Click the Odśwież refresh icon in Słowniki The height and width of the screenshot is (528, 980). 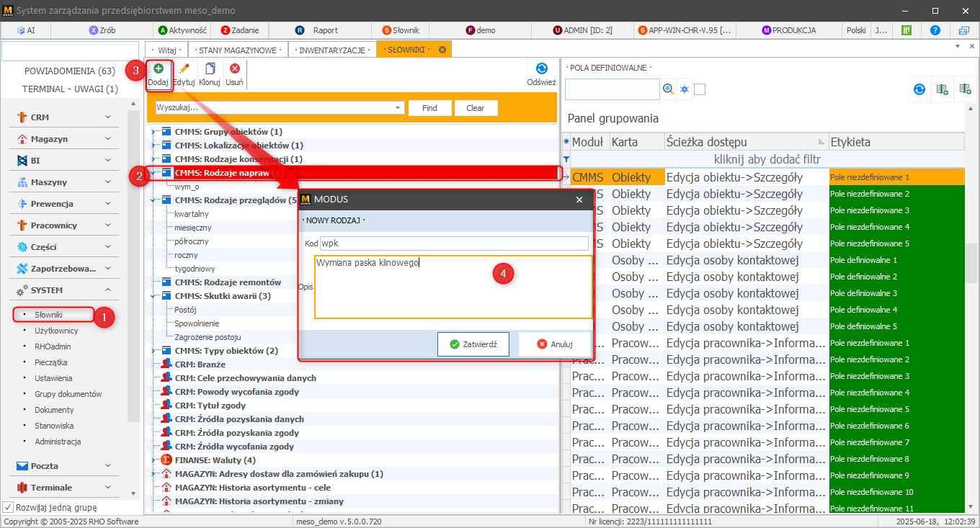pyautogui.click(x=541, y=69)
